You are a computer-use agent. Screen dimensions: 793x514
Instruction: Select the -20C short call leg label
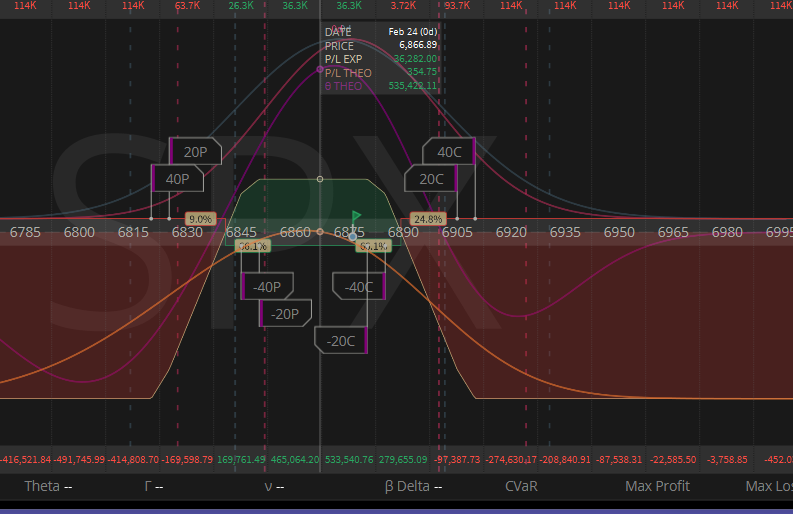[340, 340]
